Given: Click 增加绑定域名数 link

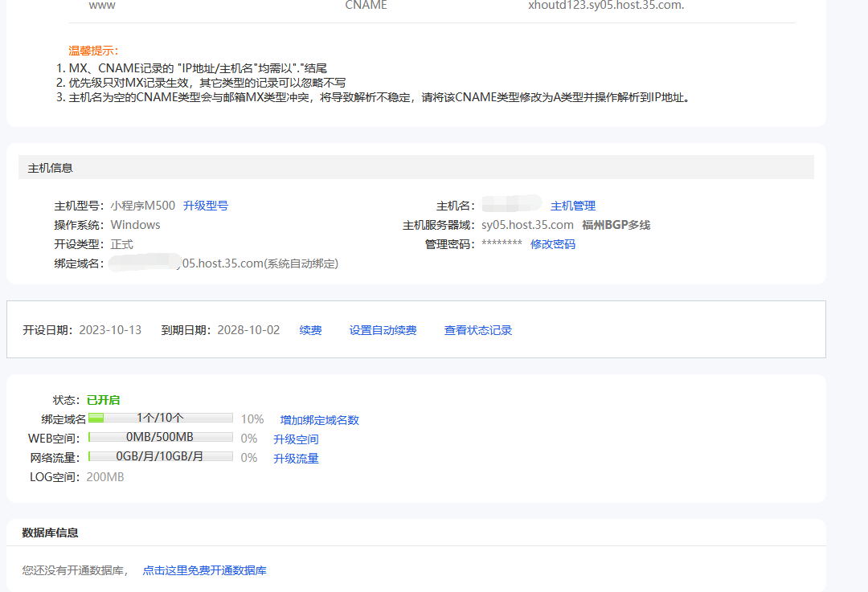Looking at the screenshot, I should [319, 420].
